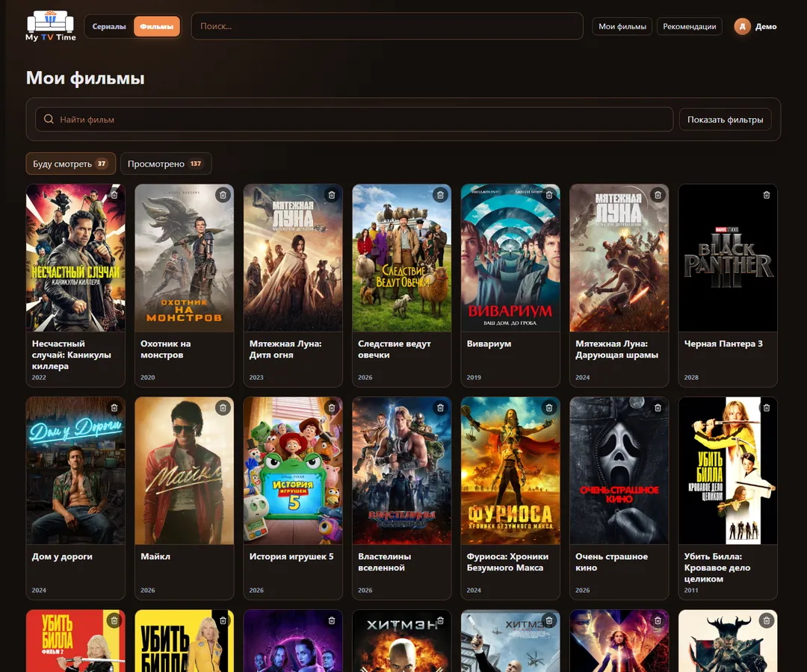The width and height of the screenshot is (807, 672).
Task: Delete Властелины вселенной via trash icon
Action: (x=440, y=408)
